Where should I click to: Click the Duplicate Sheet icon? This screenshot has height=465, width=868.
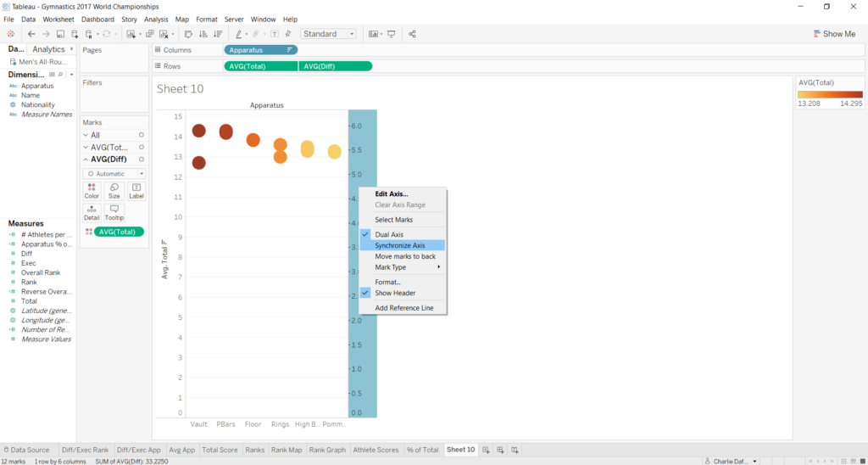click(150, 34)
